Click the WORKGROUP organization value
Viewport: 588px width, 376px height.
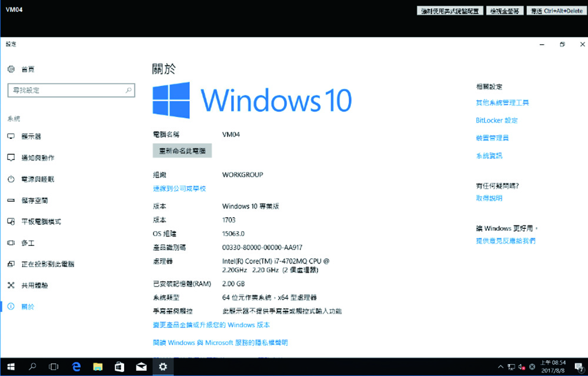(243, 175)
